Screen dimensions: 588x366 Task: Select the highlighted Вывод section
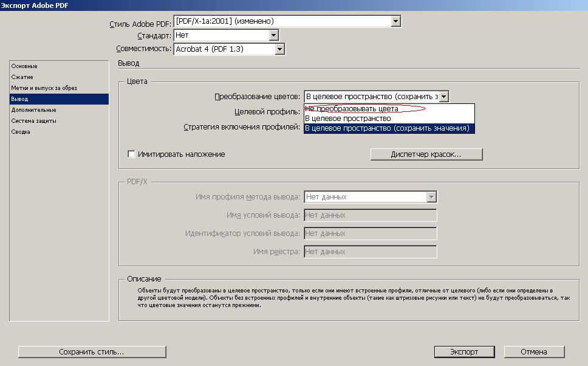[60, 98]
